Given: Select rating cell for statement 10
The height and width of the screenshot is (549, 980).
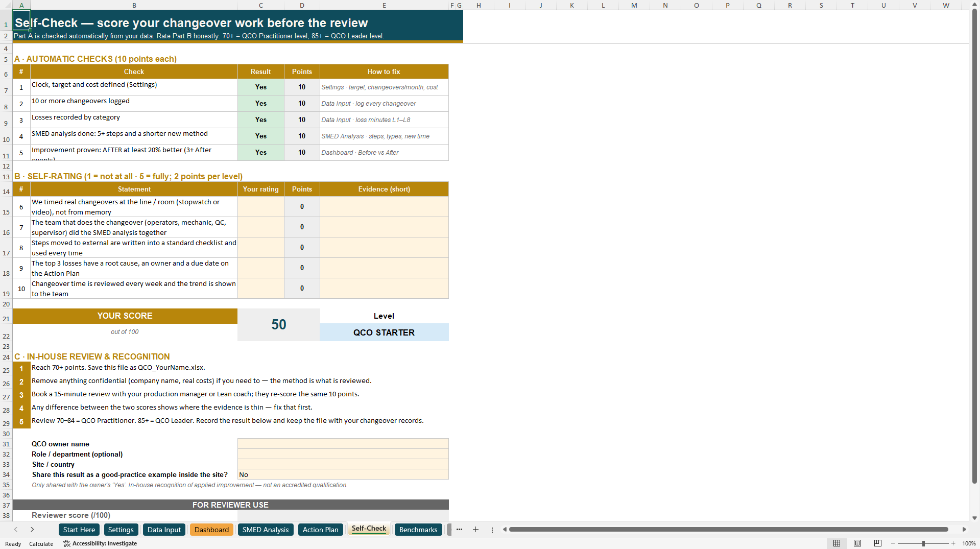Looking at the screenshot, I should click(260, 289).
